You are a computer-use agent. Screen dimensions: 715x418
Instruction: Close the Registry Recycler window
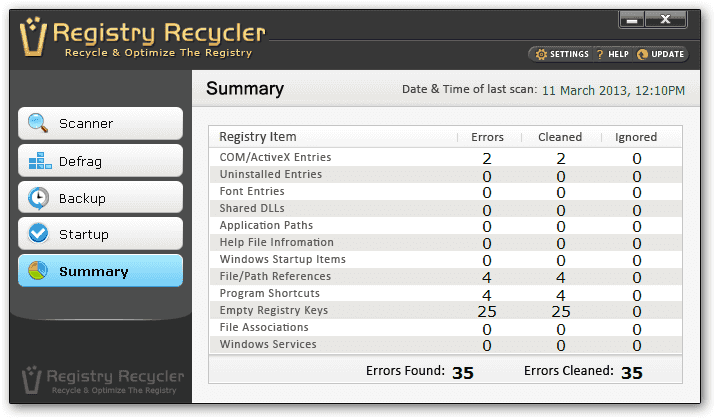coord(666,20)
